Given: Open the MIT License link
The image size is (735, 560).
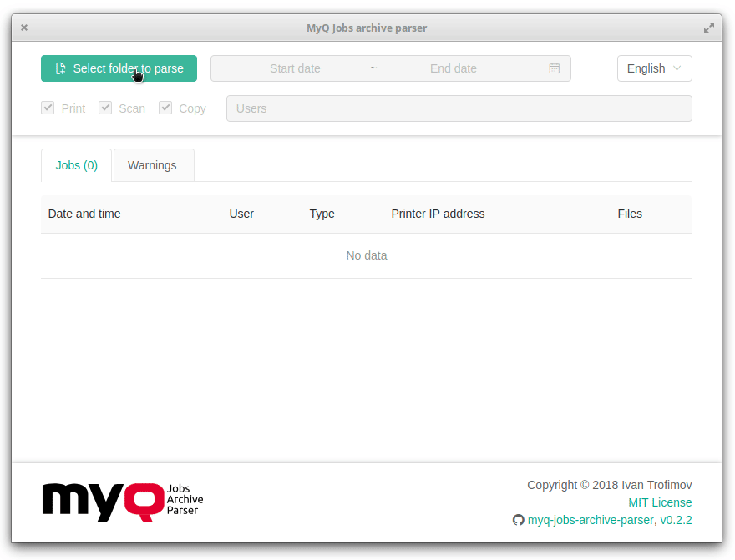Looking at the screenshot, I should click(660, 502).
